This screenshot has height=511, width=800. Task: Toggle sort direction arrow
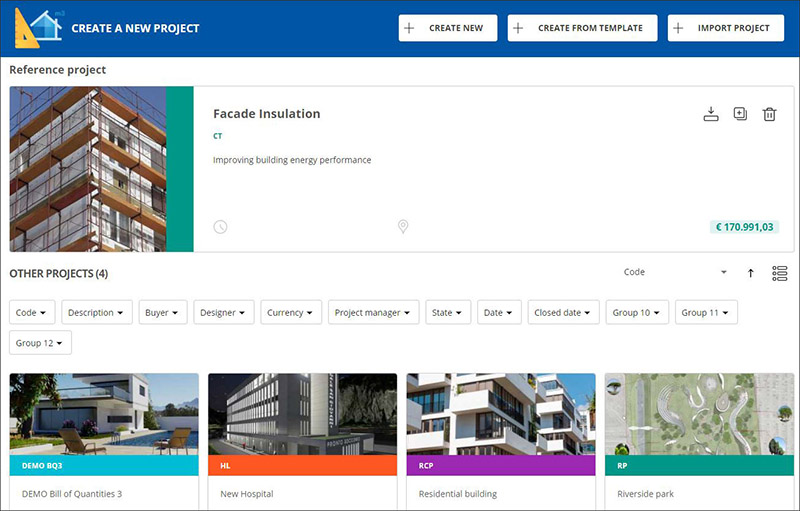(x=751, y=273)
